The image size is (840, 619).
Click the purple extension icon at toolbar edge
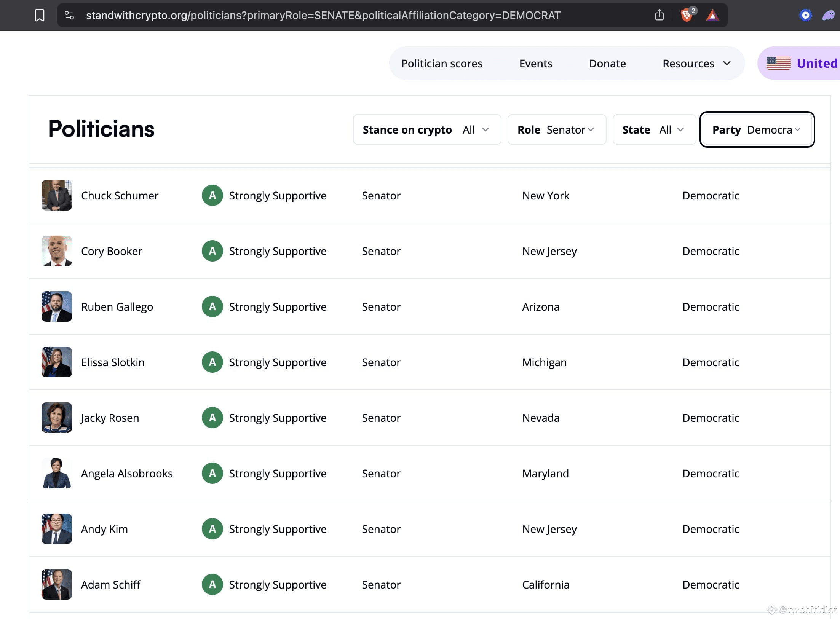[829, 16]
